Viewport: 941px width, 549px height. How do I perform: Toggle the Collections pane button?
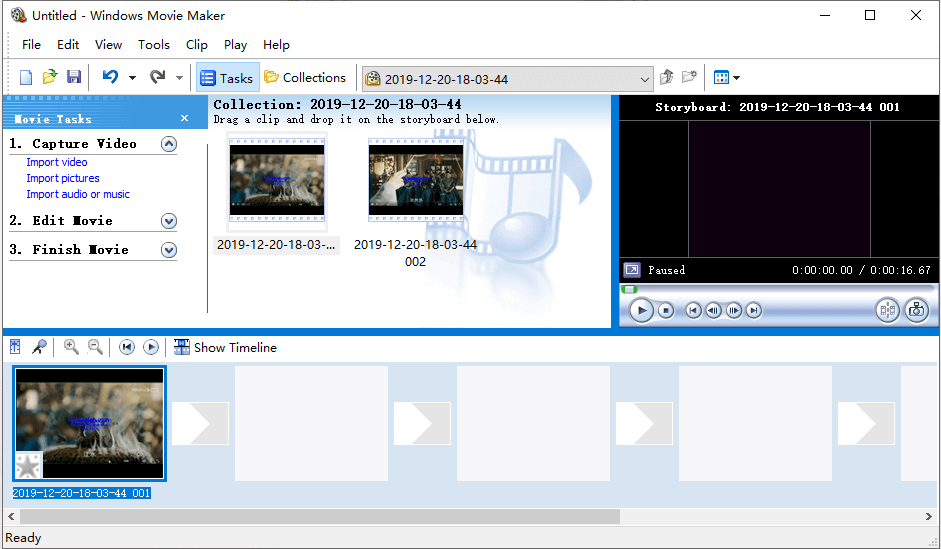[305, 78]
